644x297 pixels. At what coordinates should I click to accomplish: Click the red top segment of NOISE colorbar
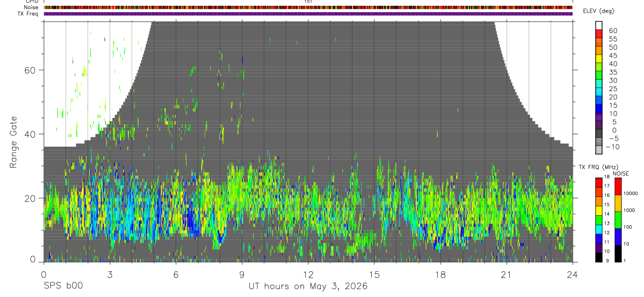(618, 186)
